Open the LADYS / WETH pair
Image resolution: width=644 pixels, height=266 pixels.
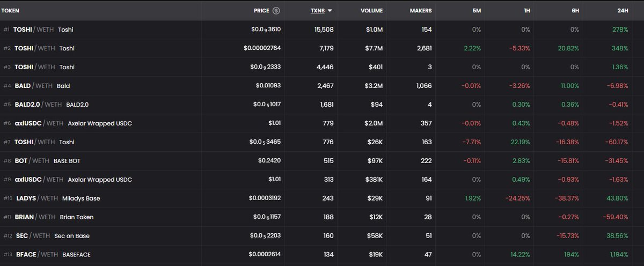pyautogui.click(x=322, y=198)
